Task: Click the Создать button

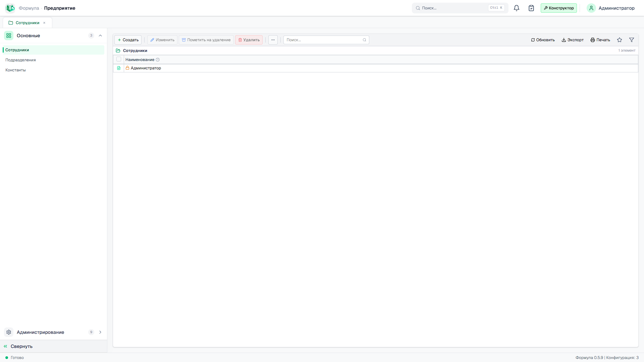Action: coord(128,40)
